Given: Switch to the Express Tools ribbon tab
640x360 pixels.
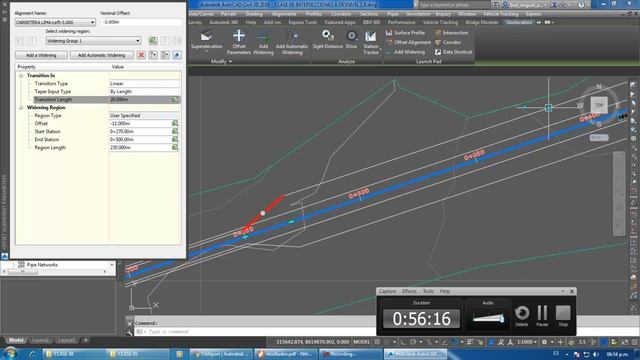Looking at the screenshot, I should (302, 22).
